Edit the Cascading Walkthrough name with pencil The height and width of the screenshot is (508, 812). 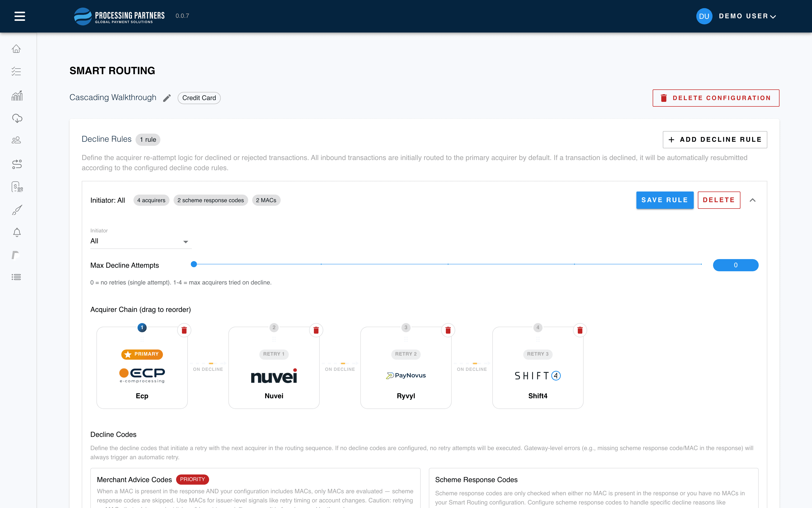167,98
